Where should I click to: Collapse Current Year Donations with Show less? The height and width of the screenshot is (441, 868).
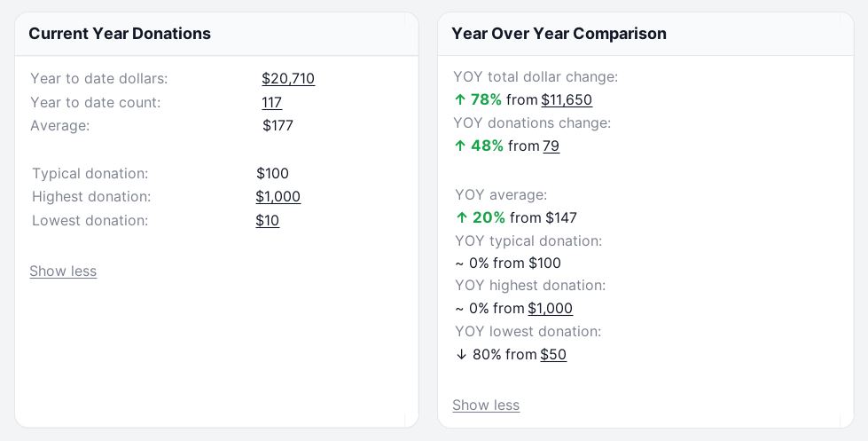[x=63, y=271]
